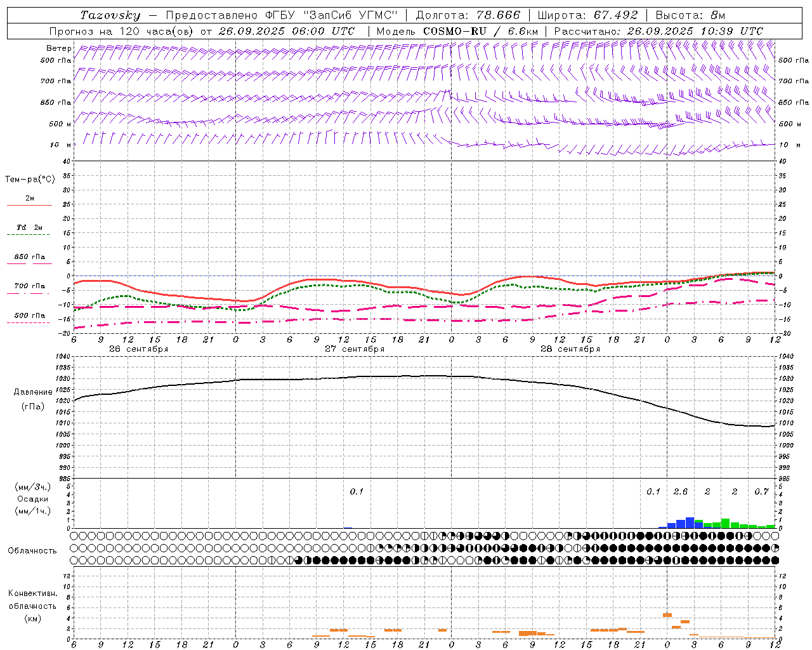Click the 26 сентября date label

(x=138, y=349)
